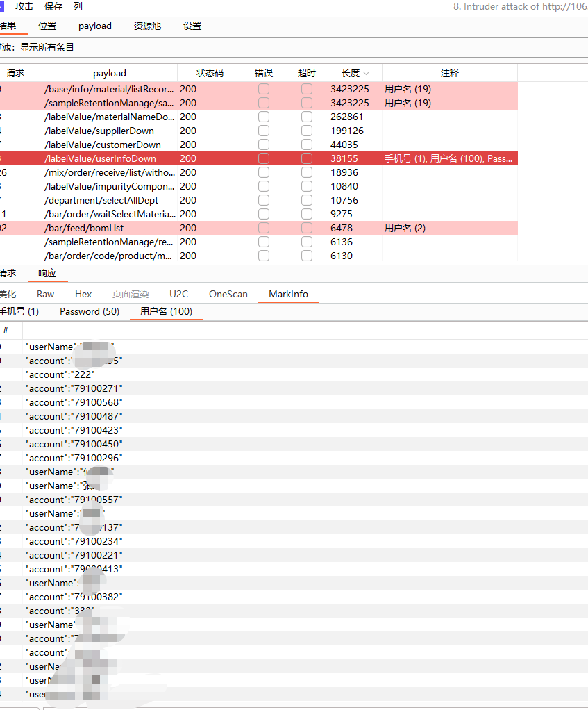
Task: Select match row "account":"79100557"
Action: click(294, 500)
